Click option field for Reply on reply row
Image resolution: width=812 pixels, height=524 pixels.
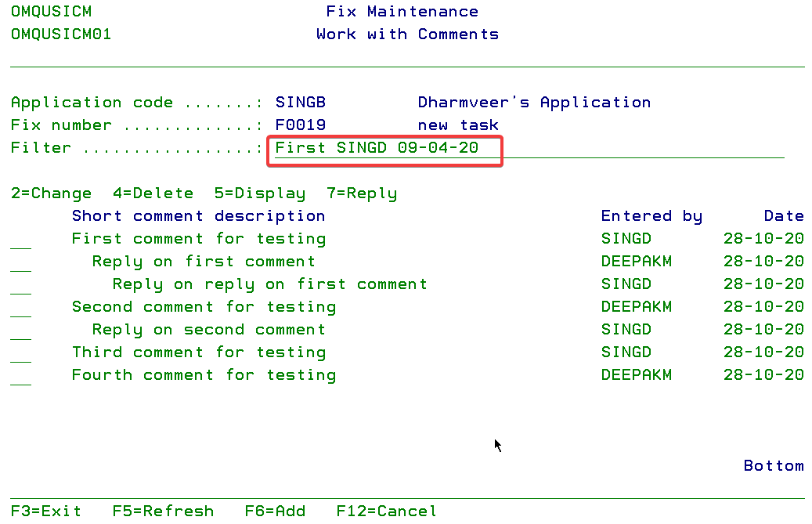pyautogui.click(x=21, y=286)
